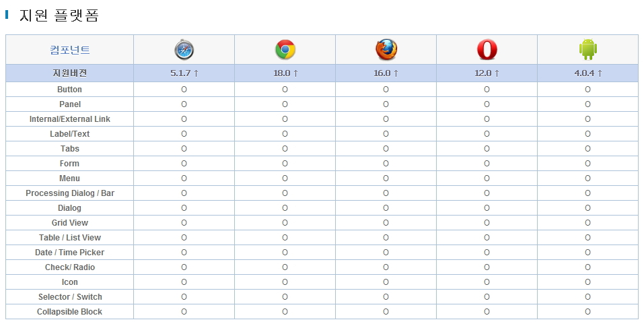The height and width of the screenshot is (326, 644).
Task: Click the Android robot icon
Action: (587, 50)
